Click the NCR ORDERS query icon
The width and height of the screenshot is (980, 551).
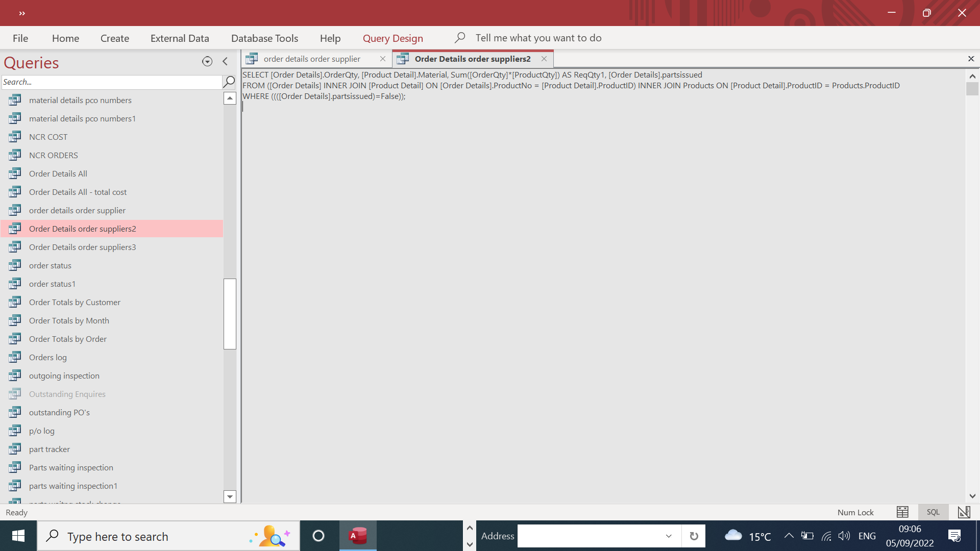pyautogui.click(x=15, y=155)
